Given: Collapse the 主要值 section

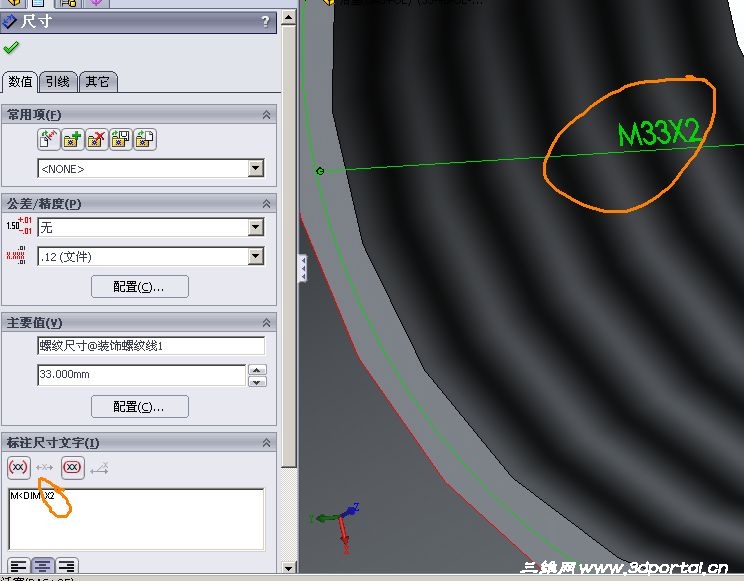Looking at the screenshot, I should [x=267, y=323].
